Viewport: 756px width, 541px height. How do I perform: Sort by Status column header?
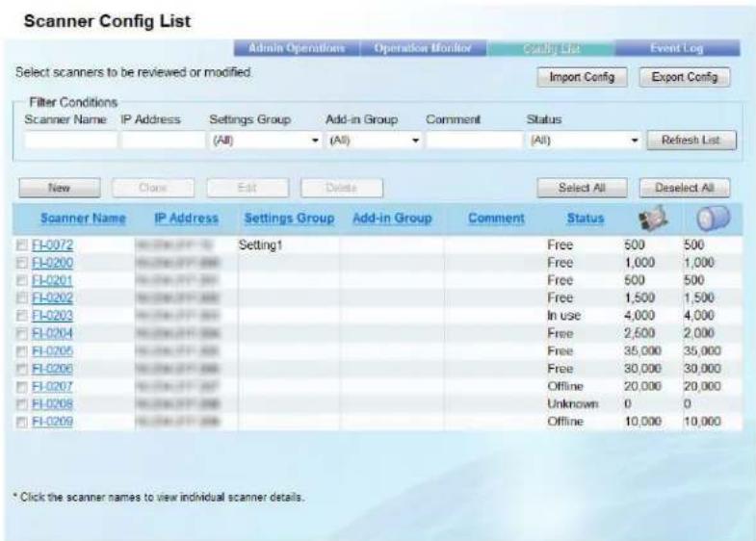click(x=586, y=219)
